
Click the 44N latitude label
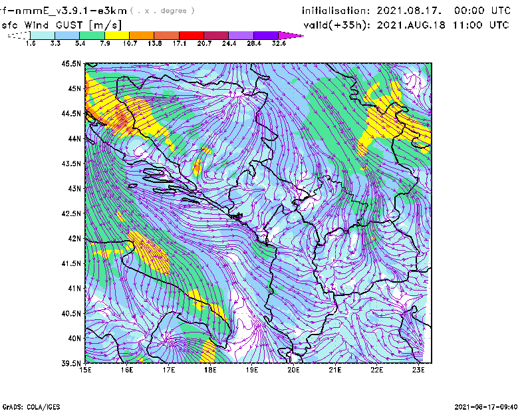click(74, 138)
